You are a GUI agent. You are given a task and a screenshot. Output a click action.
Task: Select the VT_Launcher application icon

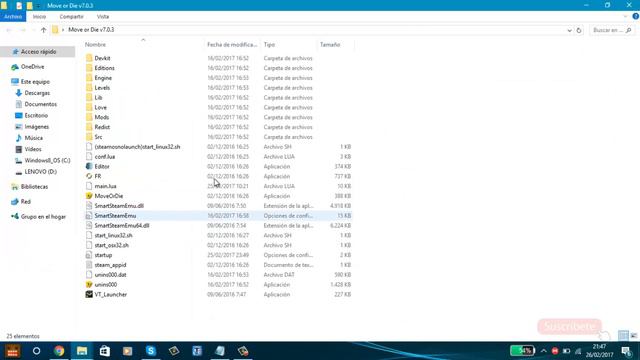(x=89, y=294)
